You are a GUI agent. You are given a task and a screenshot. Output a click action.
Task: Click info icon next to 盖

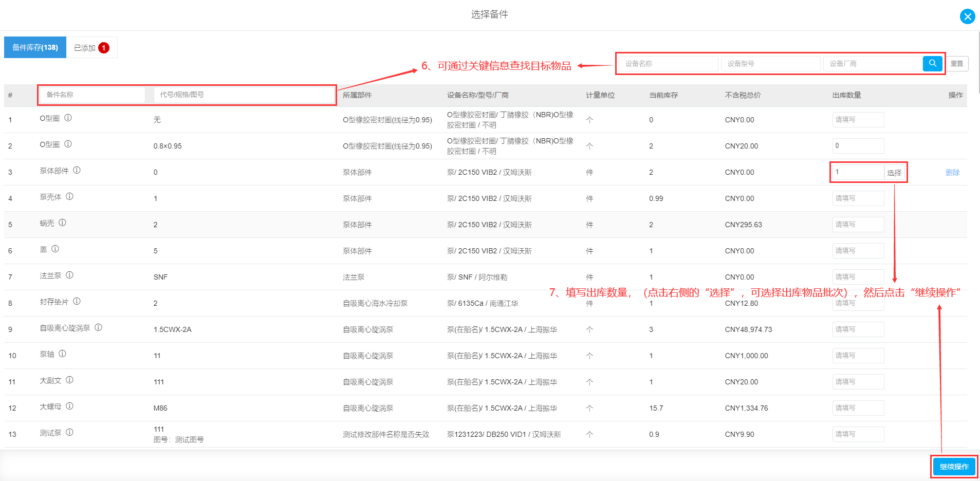[55, 249]
